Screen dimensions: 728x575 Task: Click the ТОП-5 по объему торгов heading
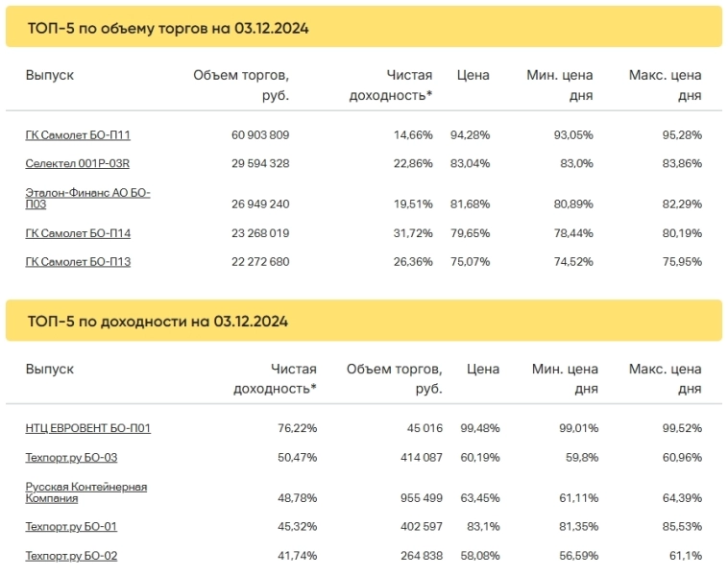pyautogui.click(x=168, y=29)
